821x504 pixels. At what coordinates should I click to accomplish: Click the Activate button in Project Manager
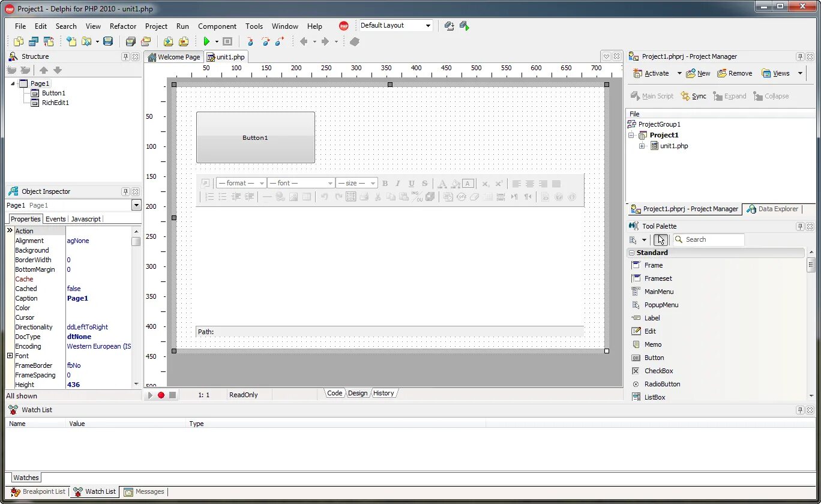click(x=651, y=73)
